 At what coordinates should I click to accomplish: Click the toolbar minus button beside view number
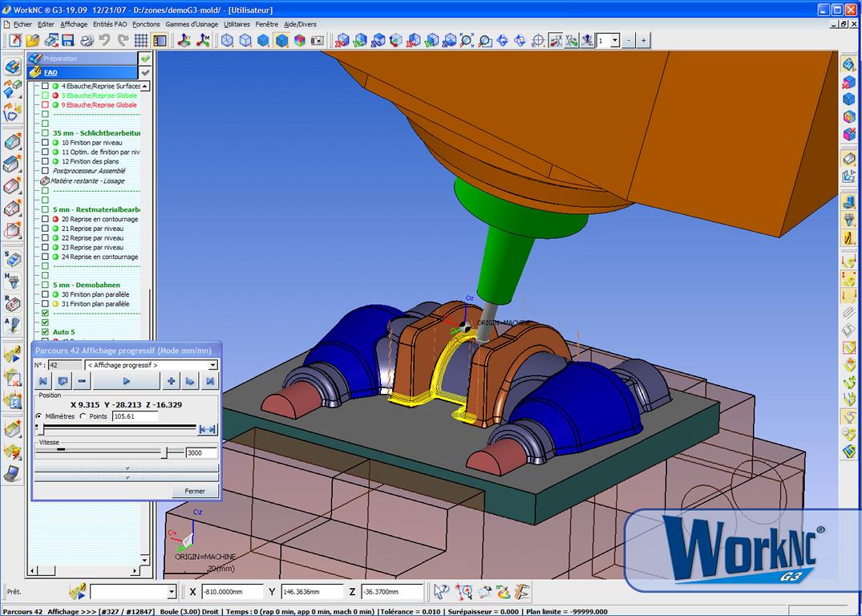coord(629,40)
